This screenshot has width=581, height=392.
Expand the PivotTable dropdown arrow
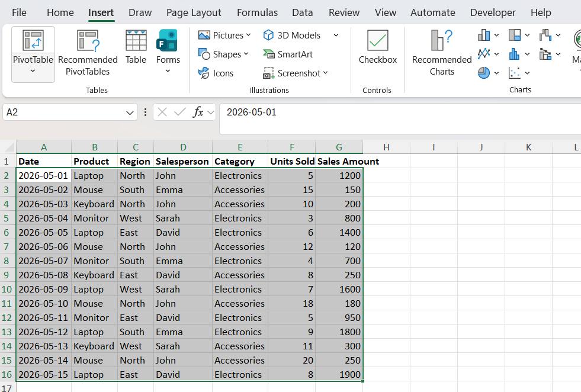(33, 71)
